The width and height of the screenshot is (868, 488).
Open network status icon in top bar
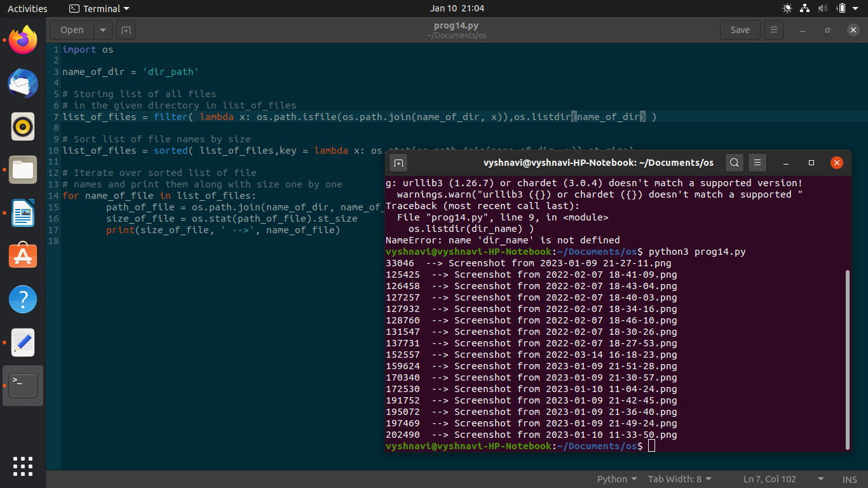[x=805, y=8]
